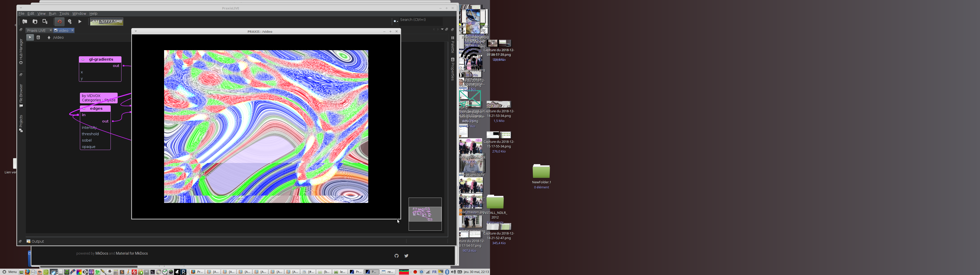Image resolution: width=980 pixels, height=275 pixels.
Task: Open the Properties side panel
Action: point(452,69)
